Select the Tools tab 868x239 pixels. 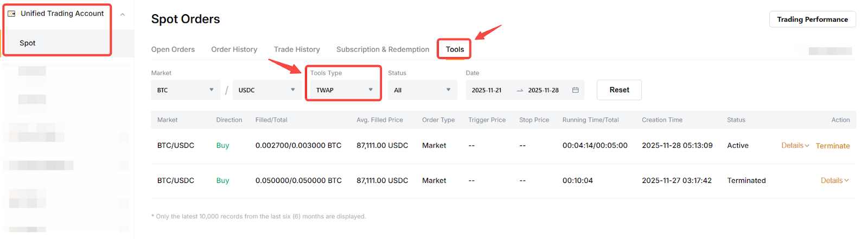[x=455, y=49]
